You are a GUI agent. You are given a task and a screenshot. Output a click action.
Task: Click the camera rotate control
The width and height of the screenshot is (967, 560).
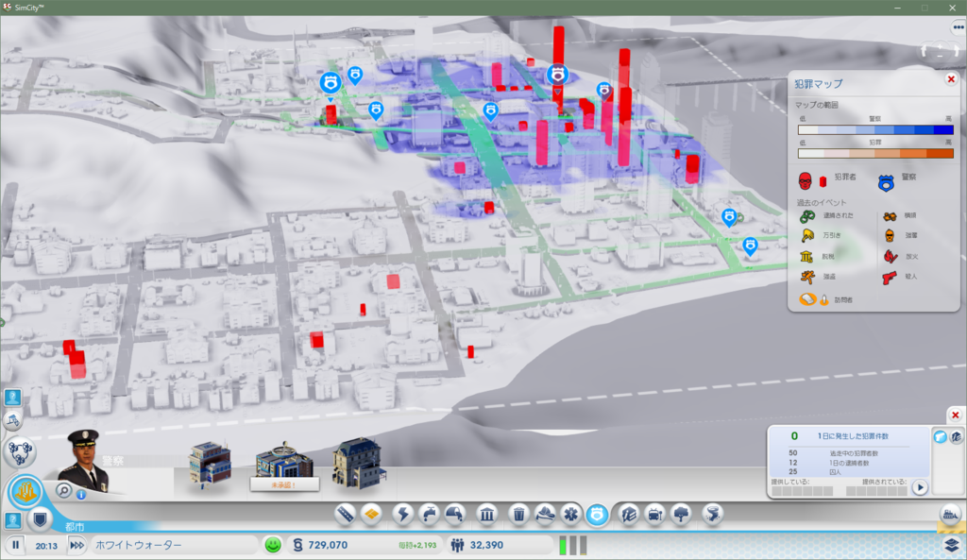click(x=940, y=51)
